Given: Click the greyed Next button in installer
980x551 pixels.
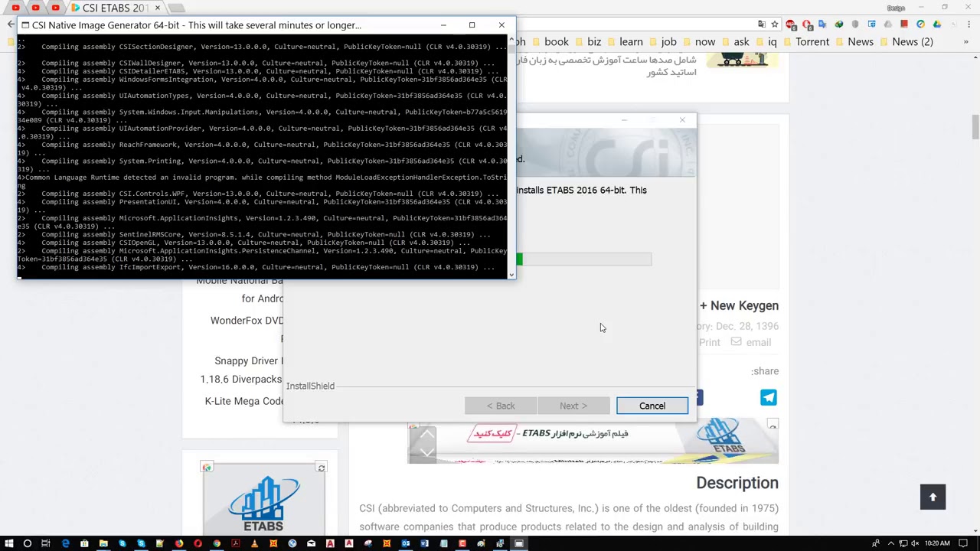Looking at the screenshot, I should [x=573, y=406].
